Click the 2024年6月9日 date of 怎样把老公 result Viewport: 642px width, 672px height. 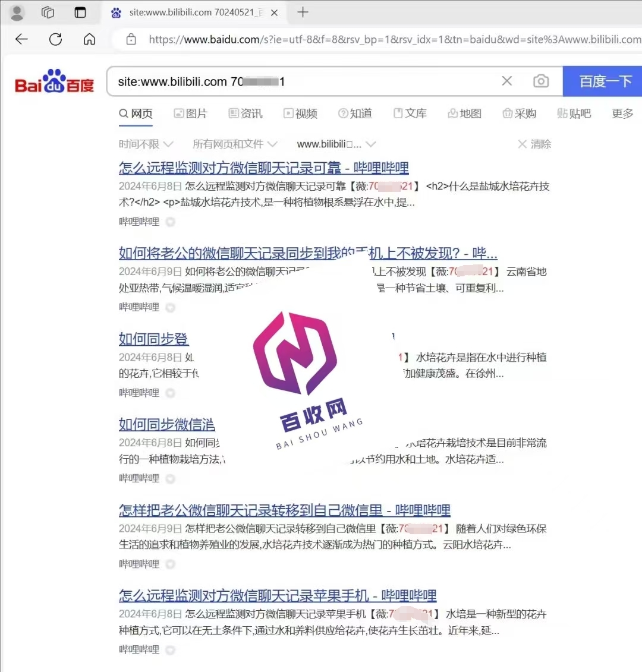[x=150, y=528]
